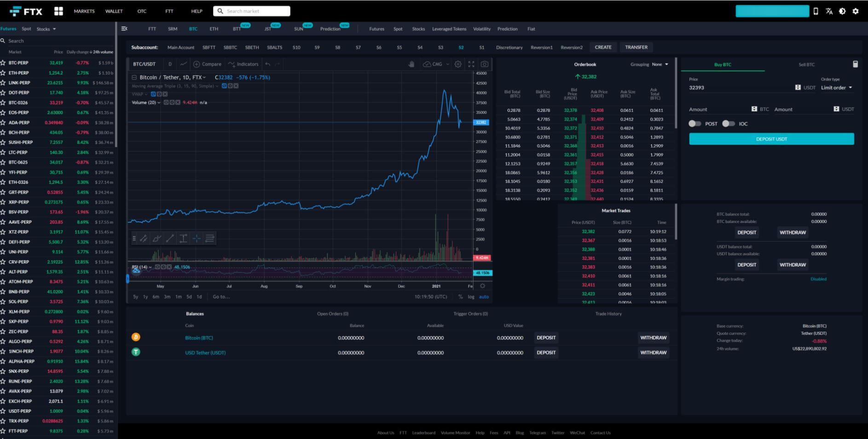Click the CREATE subaccount button
This screenshot has width=868, height=439.
coord(603,47)
